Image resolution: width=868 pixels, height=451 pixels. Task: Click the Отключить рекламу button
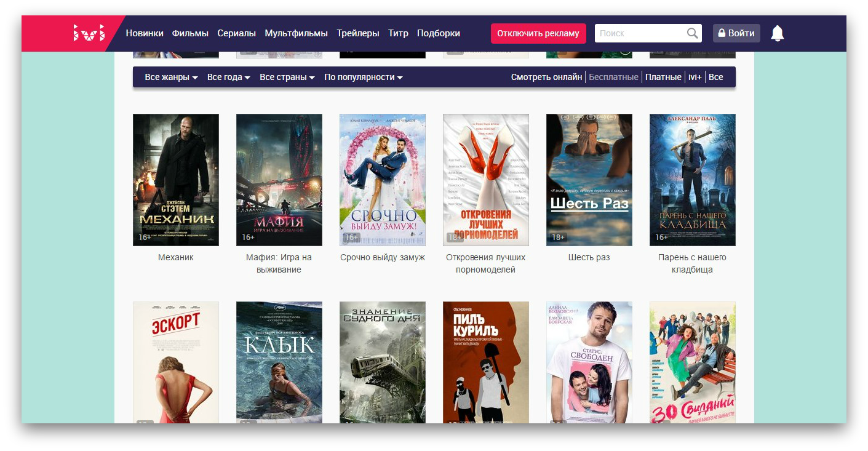pos(538,33)
